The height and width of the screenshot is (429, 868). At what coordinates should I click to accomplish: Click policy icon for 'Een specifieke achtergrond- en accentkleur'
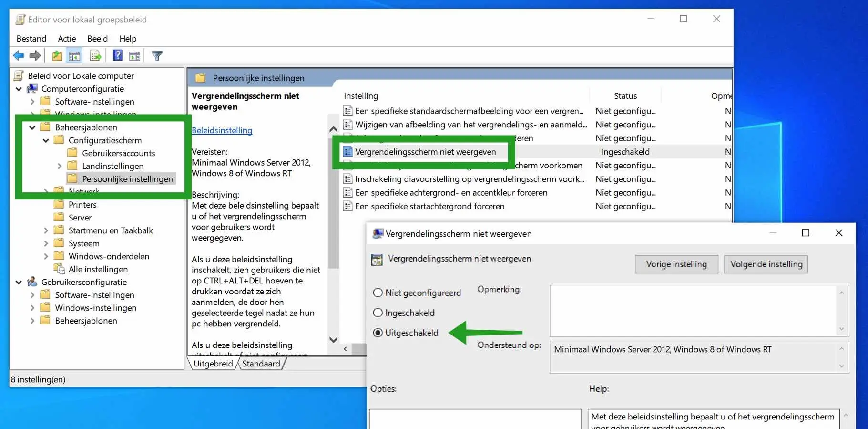click(x=348, y=193)
